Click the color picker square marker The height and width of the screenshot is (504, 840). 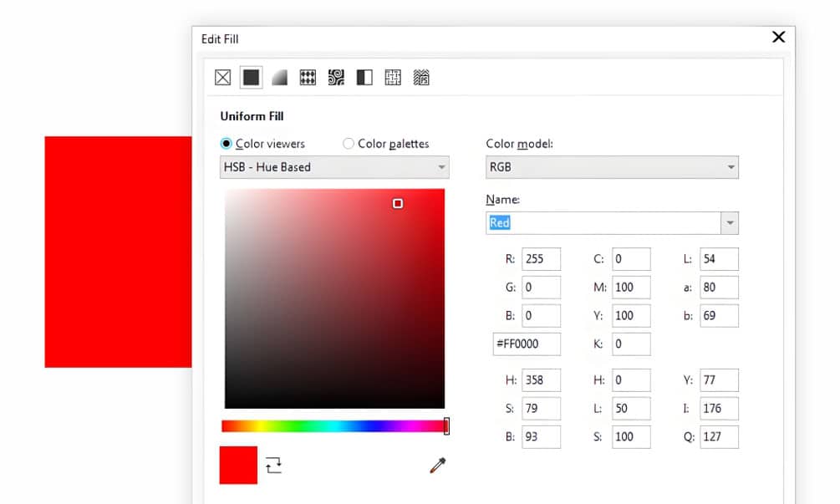click(x=398, y=204)
